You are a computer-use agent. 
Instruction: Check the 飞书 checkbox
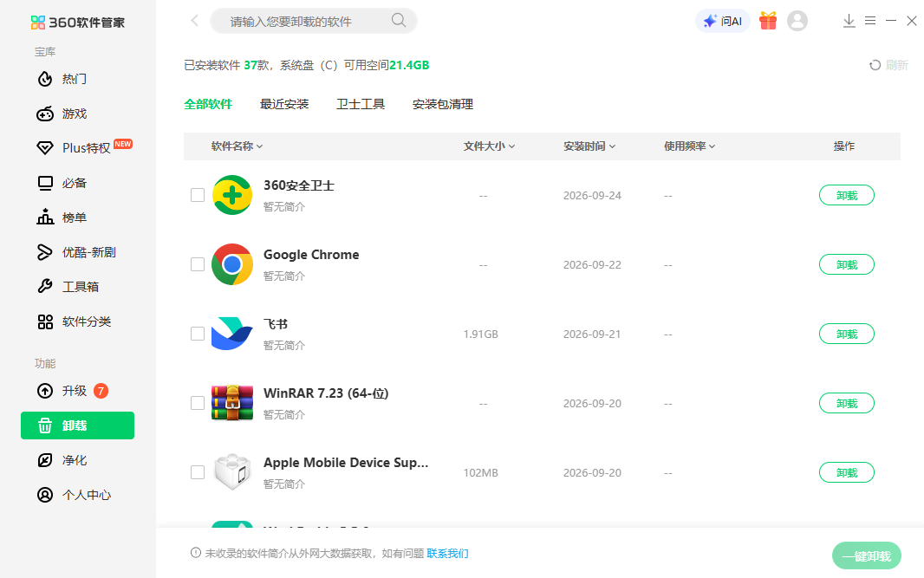[x=198, y=334]
